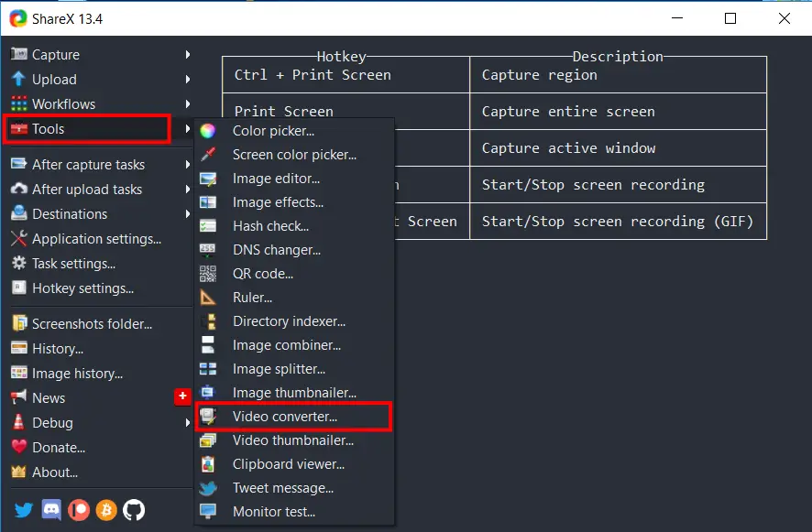
Task: Open the Capture menu
Action: tap(101, 54)
